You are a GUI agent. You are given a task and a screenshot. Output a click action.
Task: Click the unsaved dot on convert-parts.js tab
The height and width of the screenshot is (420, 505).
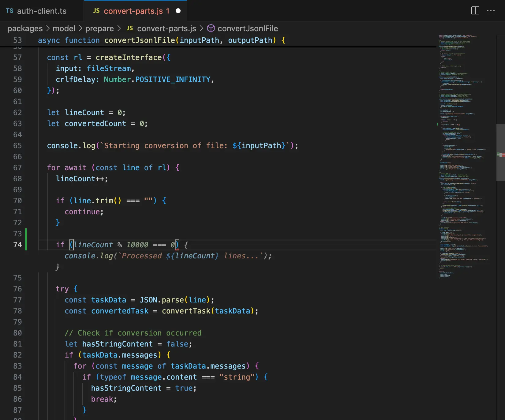(178, 11)
